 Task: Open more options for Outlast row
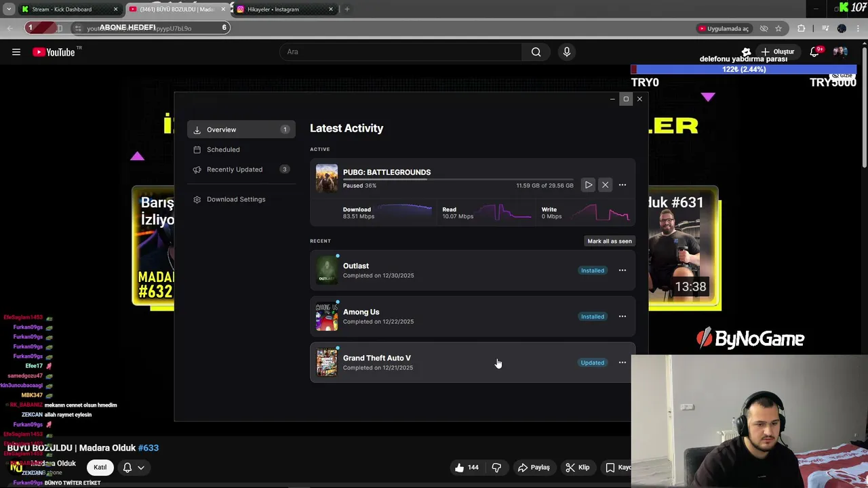coord(623,270)
